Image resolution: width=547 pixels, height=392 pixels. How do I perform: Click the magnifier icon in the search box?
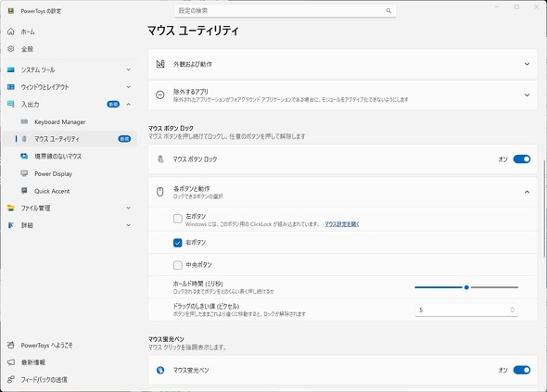click(x=388, y=11)
